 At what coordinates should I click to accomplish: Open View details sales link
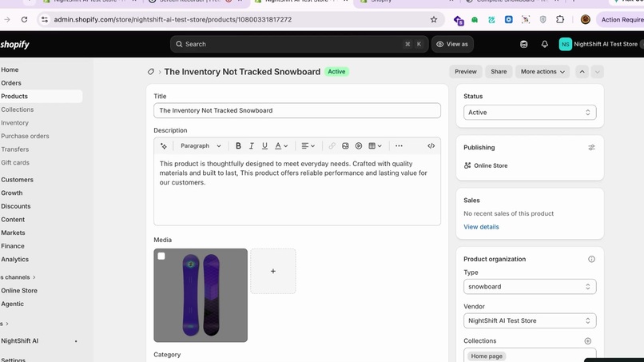click(481, 227)
